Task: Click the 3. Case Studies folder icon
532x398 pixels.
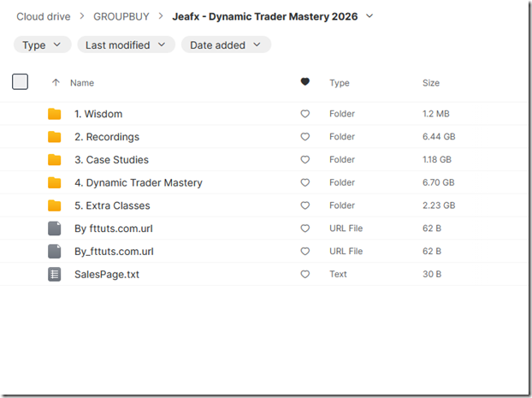Action: (54, 159)
